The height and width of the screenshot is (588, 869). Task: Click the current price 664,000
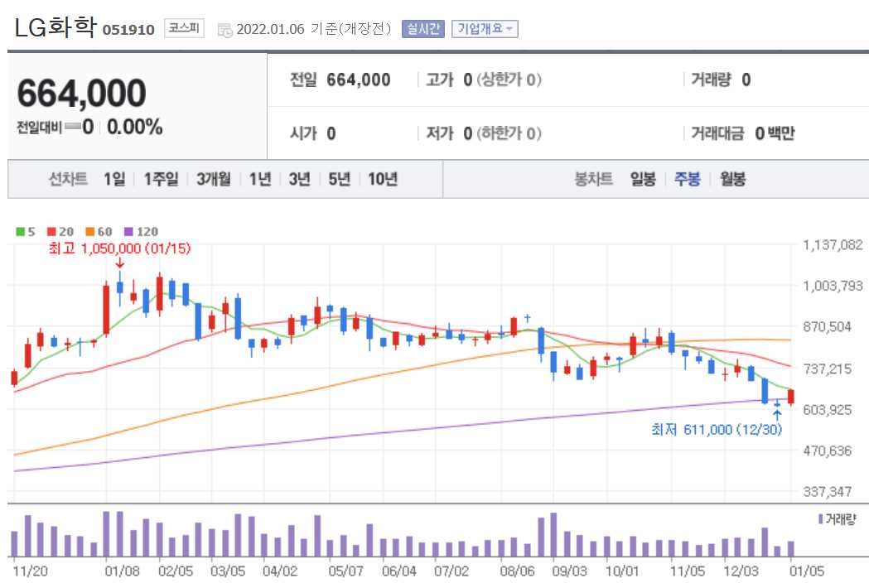[82, 93]
